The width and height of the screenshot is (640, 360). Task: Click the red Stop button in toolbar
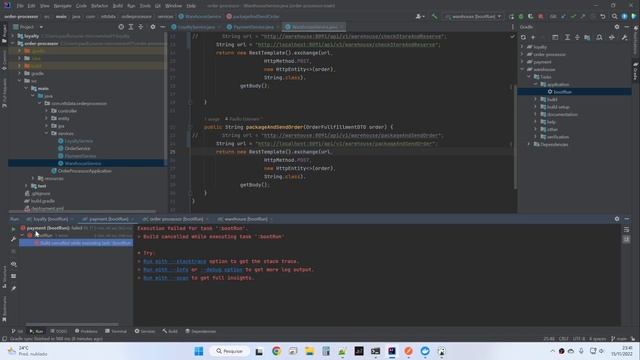tap(541, 17)
